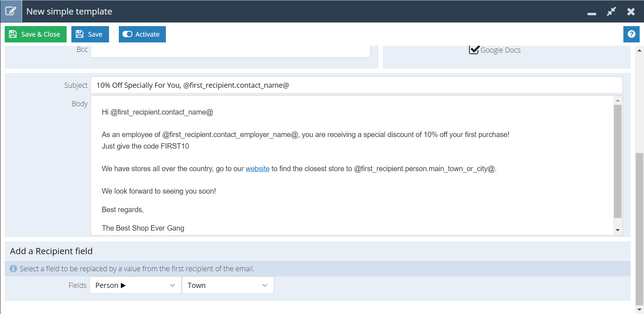644x314 pixels.
Task: Click the page scrollbar down arrow
Action: (x=639, y=310)
